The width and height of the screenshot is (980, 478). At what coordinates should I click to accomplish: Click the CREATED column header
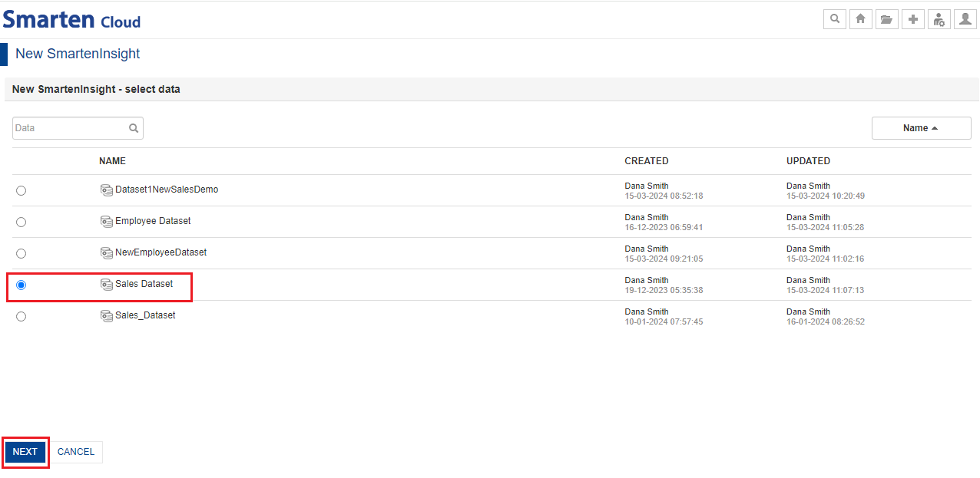647,161
